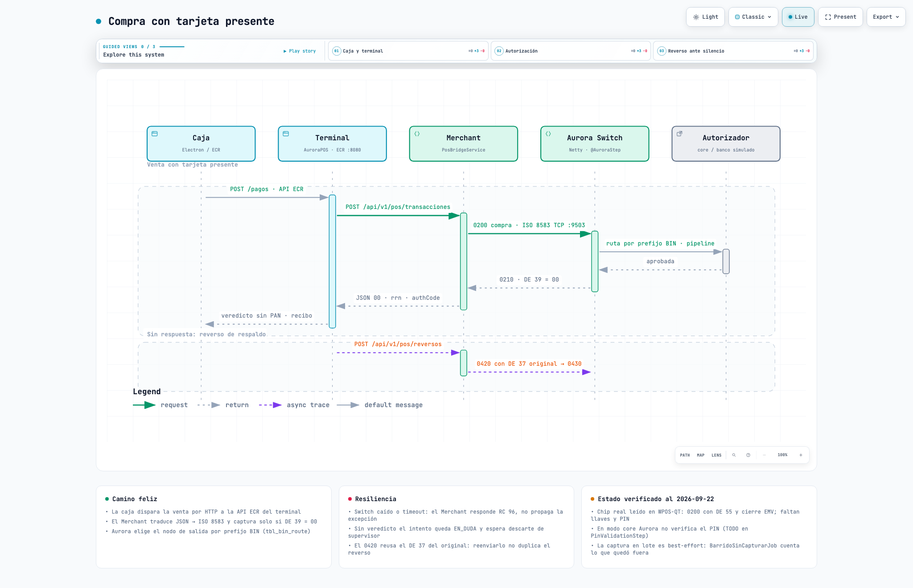Click the '0210 · DE 39 = 00' label
Screen dimensions: 913x588
[529, 279]
